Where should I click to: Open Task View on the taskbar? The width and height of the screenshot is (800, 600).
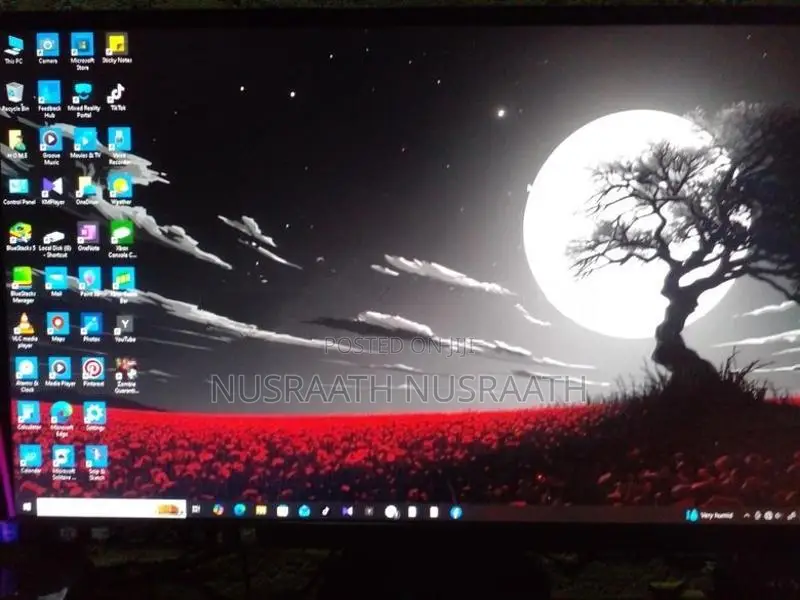196,509
